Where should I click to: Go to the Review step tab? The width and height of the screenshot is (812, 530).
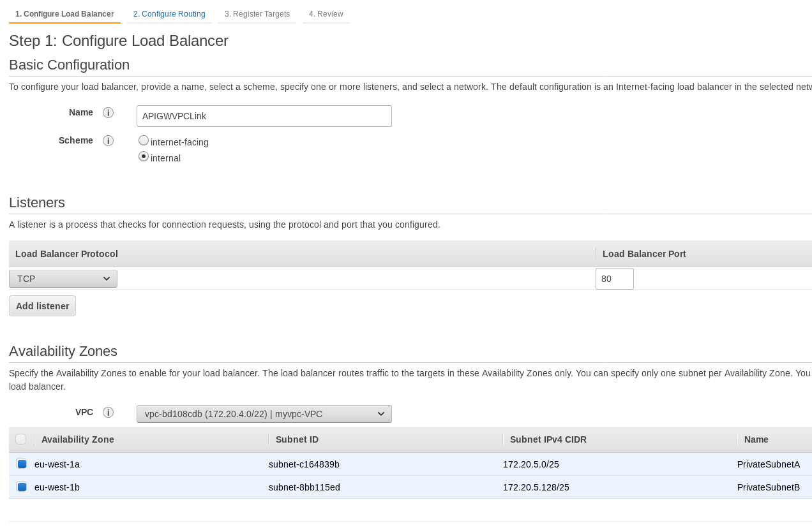click(x=326, y=13)
